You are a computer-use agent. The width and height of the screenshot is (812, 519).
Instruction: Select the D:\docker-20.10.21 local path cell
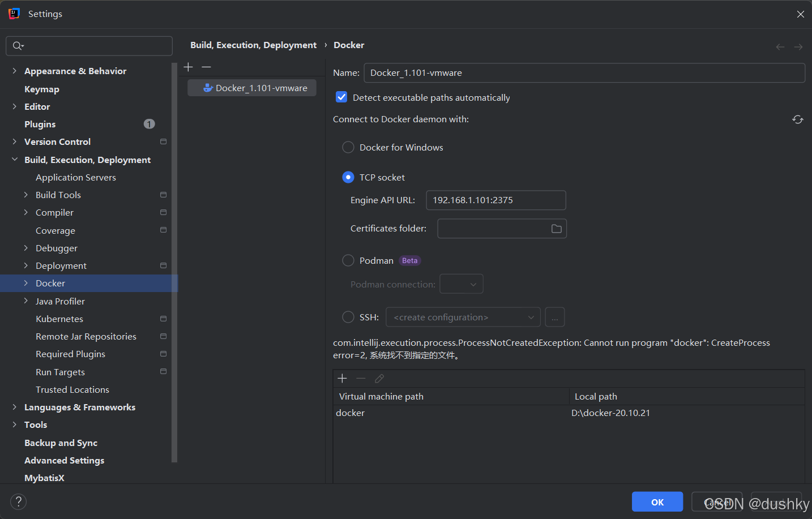[x=687, y=413]
